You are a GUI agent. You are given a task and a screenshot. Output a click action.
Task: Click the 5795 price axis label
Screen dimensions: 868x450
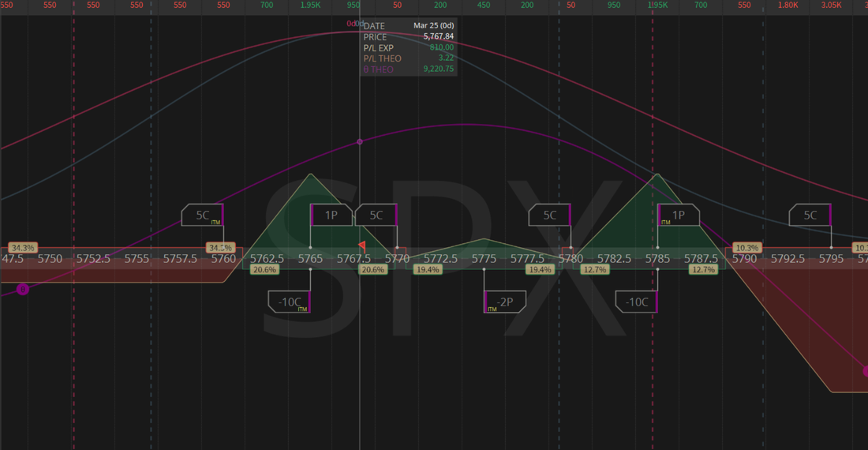[832, 258]
